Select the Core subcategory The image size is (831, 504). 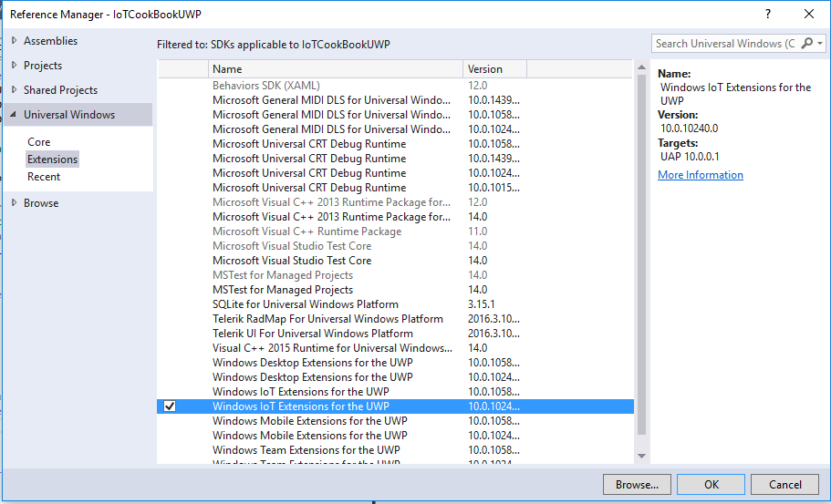pyautogui.click(x=39, y=142)
